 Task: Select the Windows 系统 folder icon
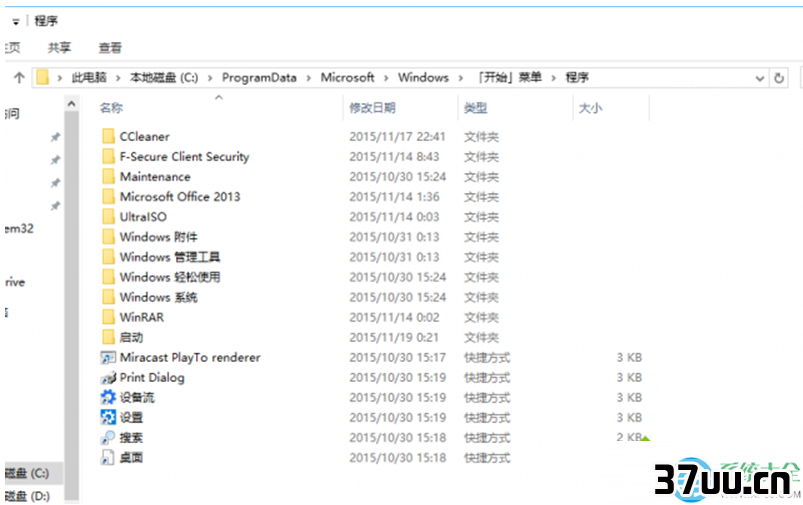point(108,297)
